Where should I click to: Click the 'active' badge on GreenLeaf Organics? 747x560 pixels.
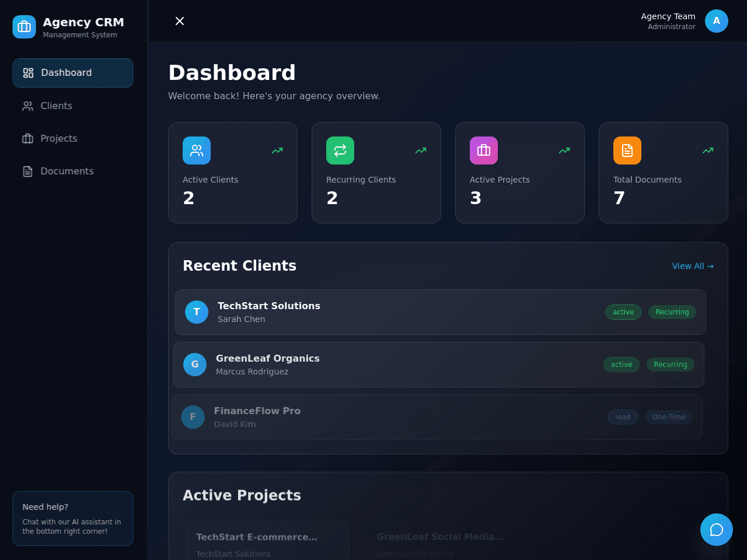pyautogui.click(x=622, y=365)
